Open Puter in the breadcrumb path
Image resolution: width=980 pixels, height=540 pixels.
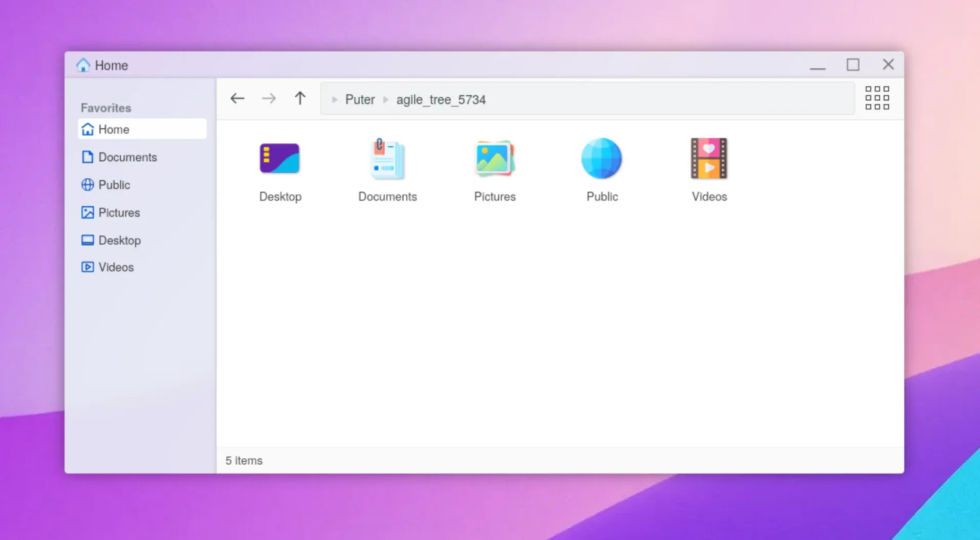pos(360,99)
